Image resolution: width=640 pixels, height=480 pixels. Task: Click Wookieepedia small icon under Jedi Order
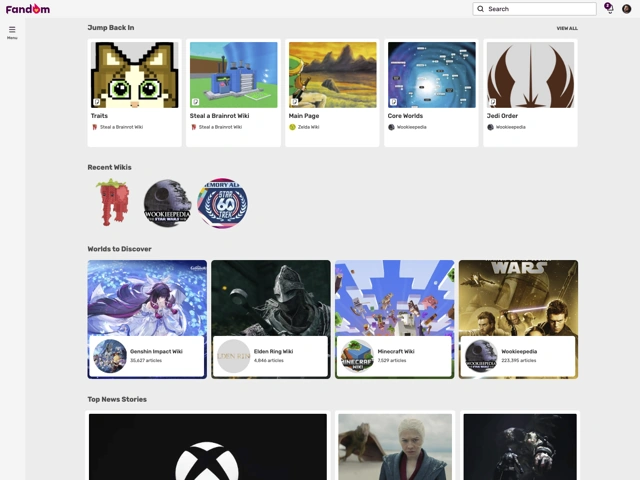(490, 127)
